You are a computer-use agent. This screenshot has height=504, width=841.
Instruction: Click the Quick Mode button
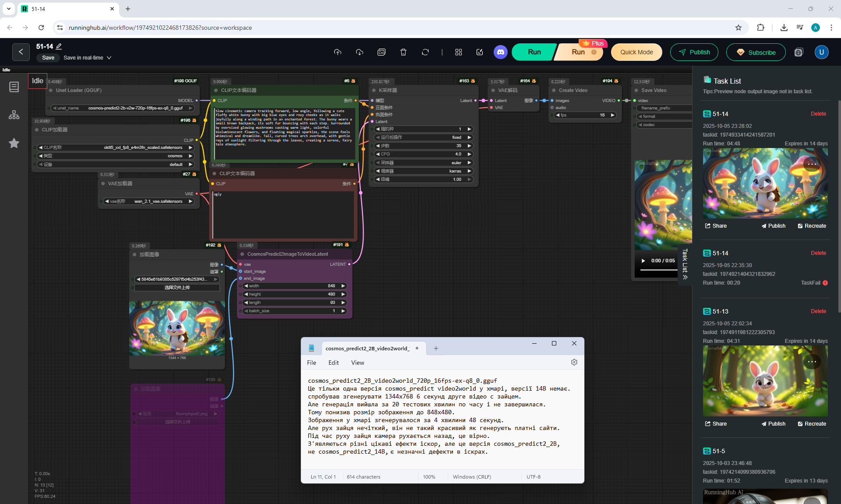(636, 52)
